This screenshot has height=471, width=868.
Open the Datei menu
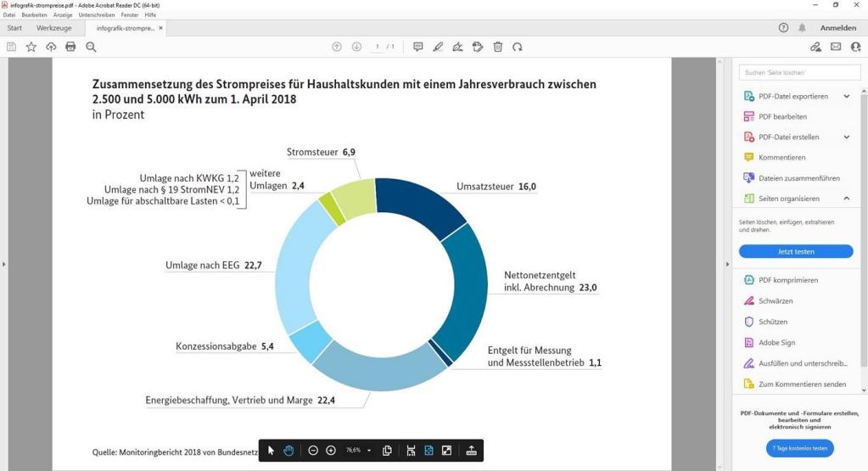click(x=8, y=15)
